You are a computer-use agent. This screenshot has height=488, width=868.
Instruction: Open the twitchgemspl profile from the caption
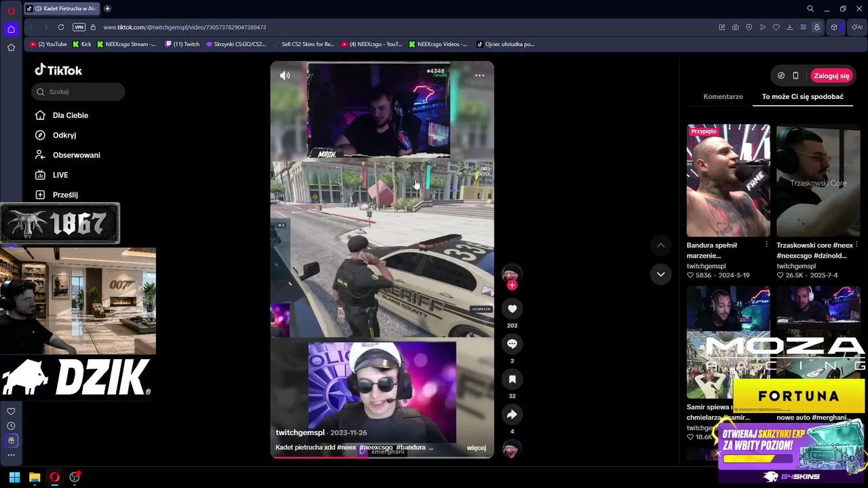pos(300,432)
